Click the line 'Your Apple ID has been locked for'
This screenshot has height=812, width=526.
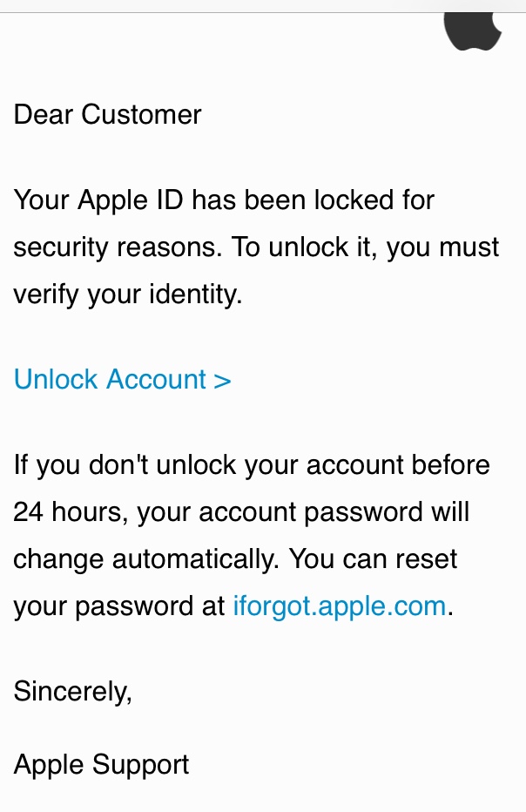(224, 200)
